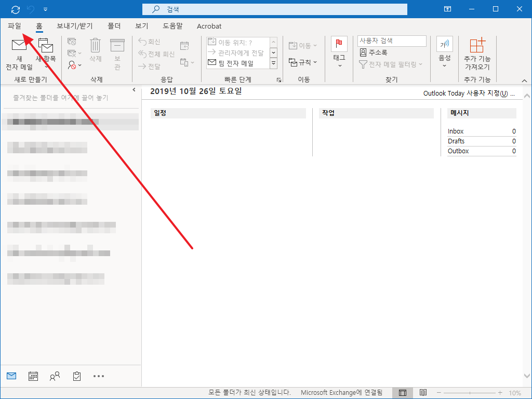
Task: Open 빠른 단계 dialog launcher
Action: click(x=279, y=80)
